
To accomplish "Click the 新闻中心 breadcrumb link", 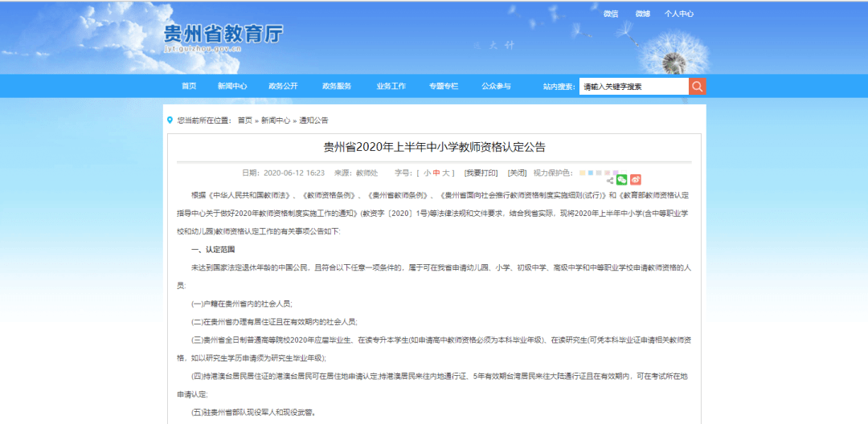I will point(276,120).
